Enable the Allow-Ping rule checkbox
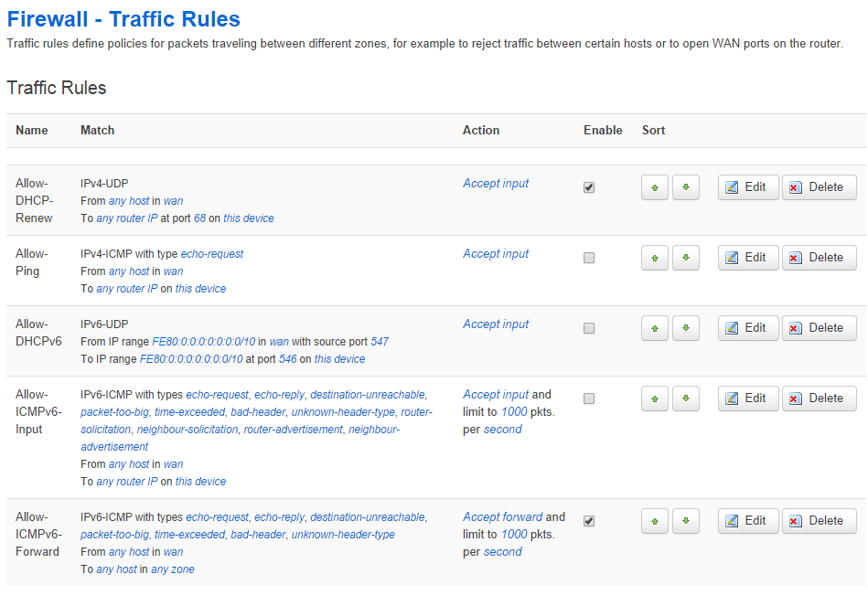The width and height of the screenshot is (868, 606). point(589,258)
